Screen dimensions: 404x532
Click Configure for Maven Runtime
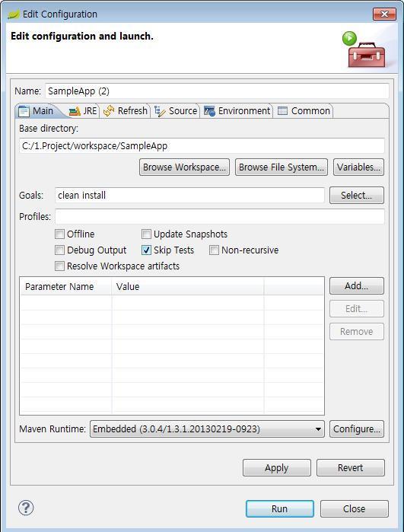click(x=357, y=429)
